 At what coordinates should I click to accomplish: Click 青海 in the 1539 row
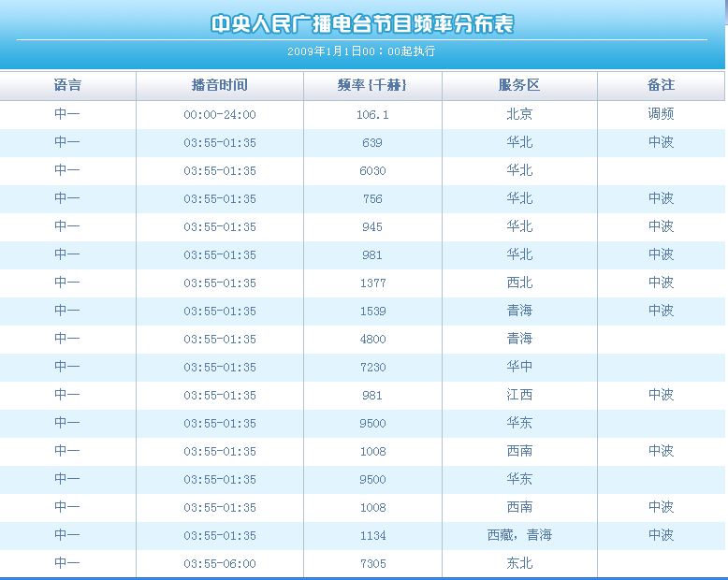pos(519,311)
